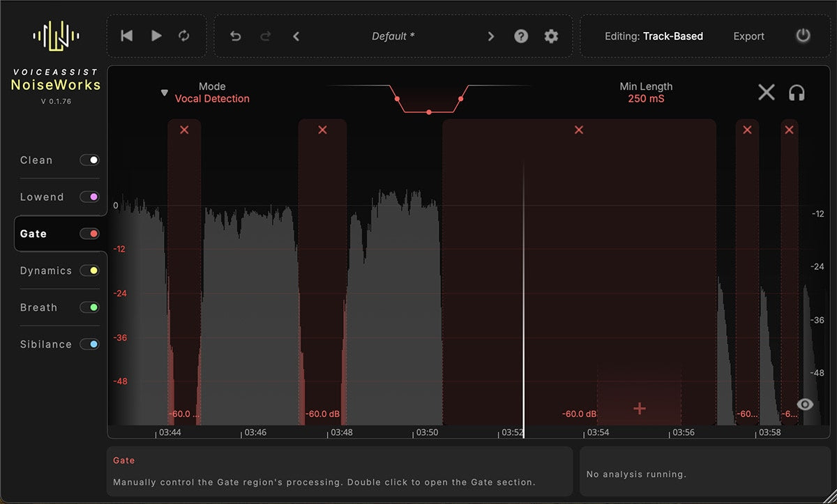The height and width of the screenshot is (504, 837).
Task: Open the settings gear icon
Action: point(551,36)
